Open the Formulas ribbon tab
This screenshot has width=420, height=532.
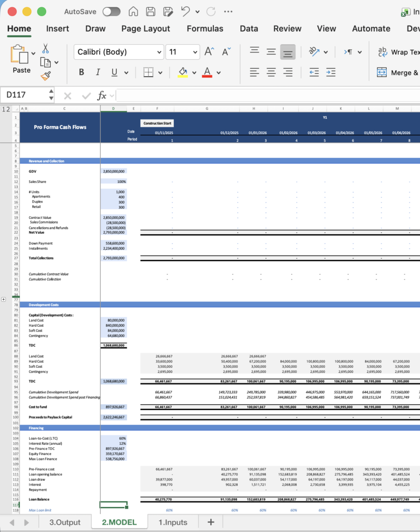tap(205, 29)
